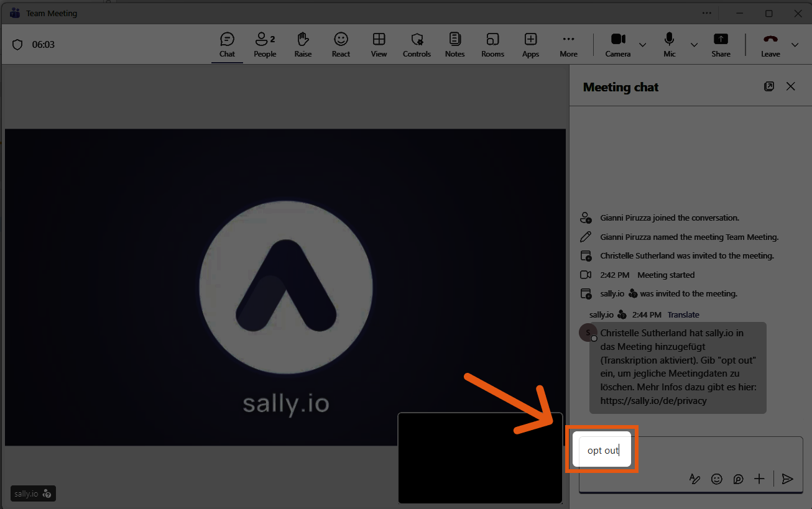Expand the Leave options dropdown arrow
Viewport: 812px width, 509px height.
(x=795, y=45)
